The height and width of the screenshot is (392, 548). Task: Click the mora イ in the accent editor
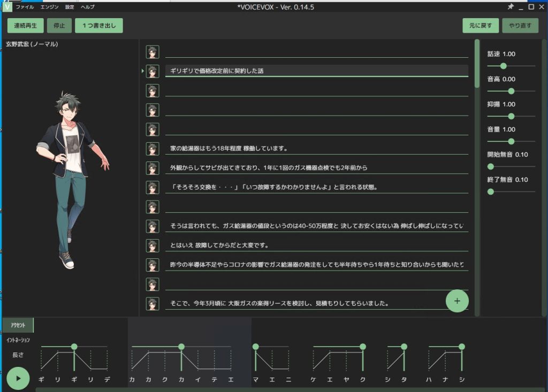[198, 379]
